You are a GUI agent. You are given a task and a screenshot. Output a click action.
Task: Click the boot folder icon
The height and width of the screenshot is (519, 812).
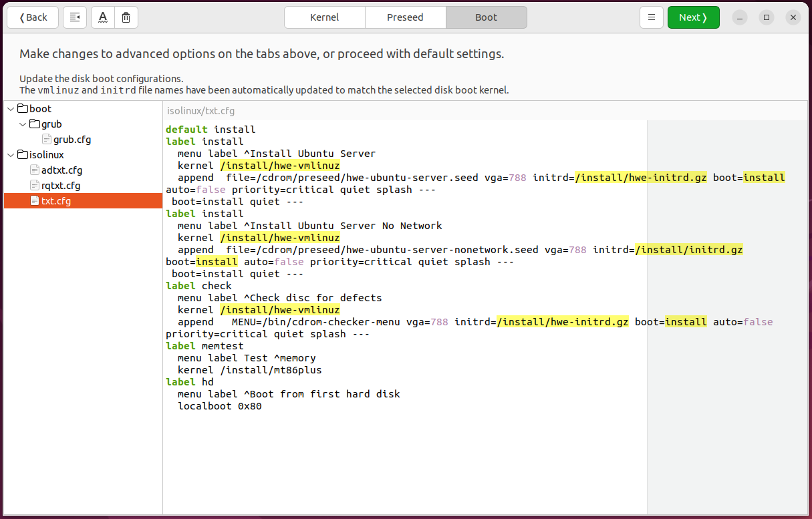coord(22,108)
